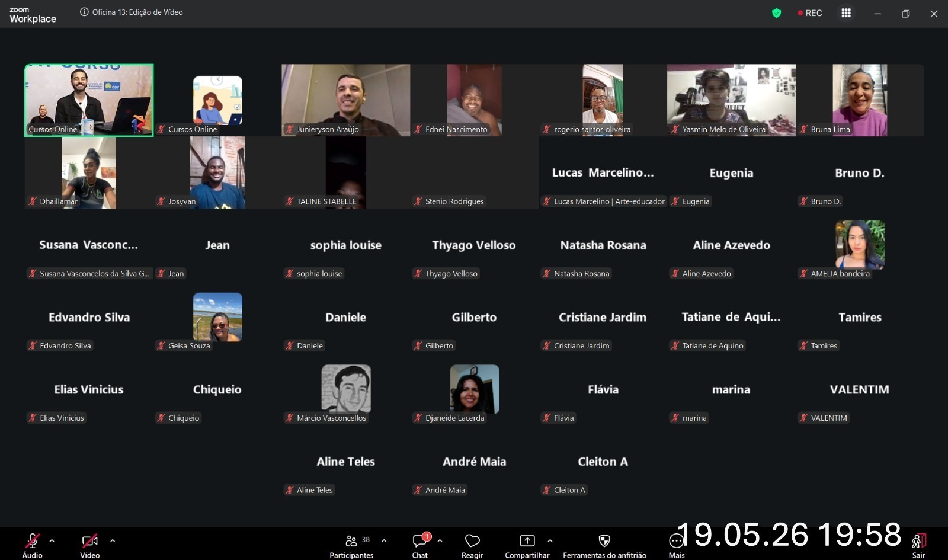Select the active speaker Cursos Online video
Image resolution: width=948 pixels, height=560 pixels.
(x=89, y=100)
